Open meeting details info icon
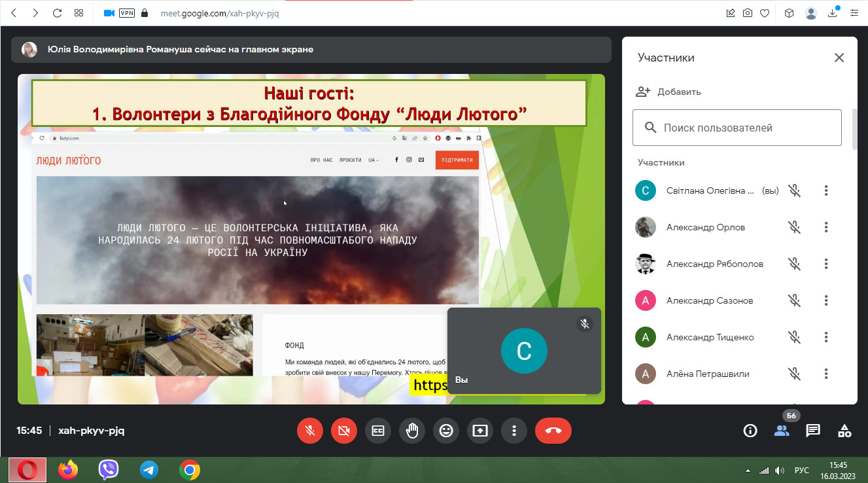The height and width of the screenshot is (483, 868). click(750, 431)
